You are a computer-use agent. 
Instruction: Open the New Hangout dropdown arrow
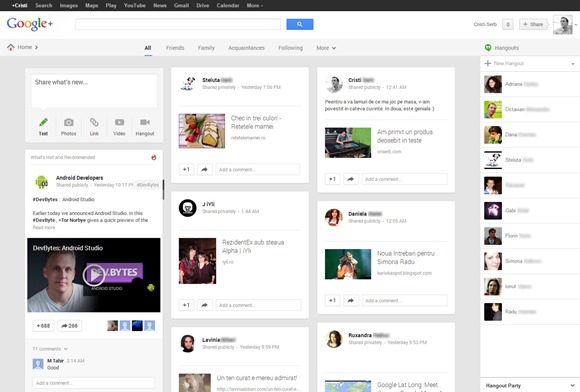573,64
